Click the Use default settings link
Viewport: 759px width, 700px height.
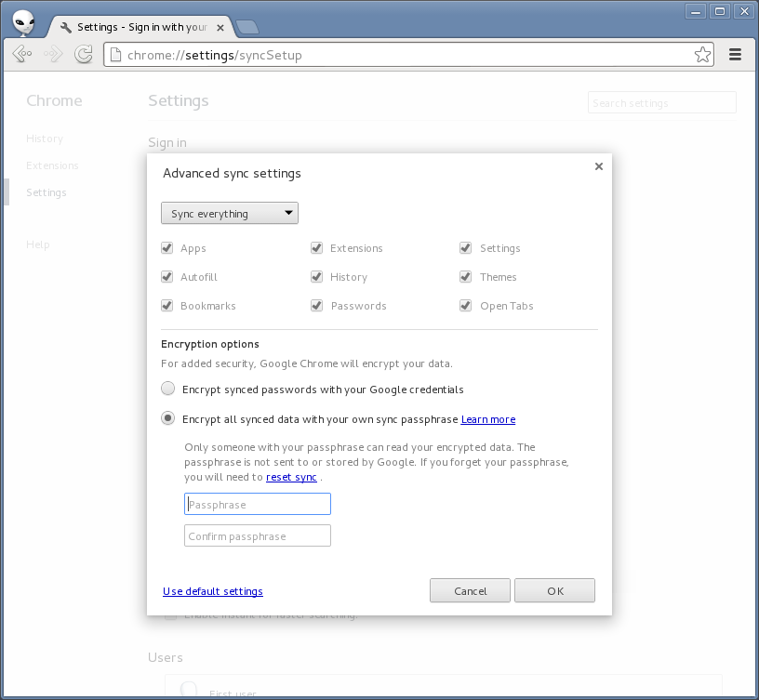pos(212,591)
